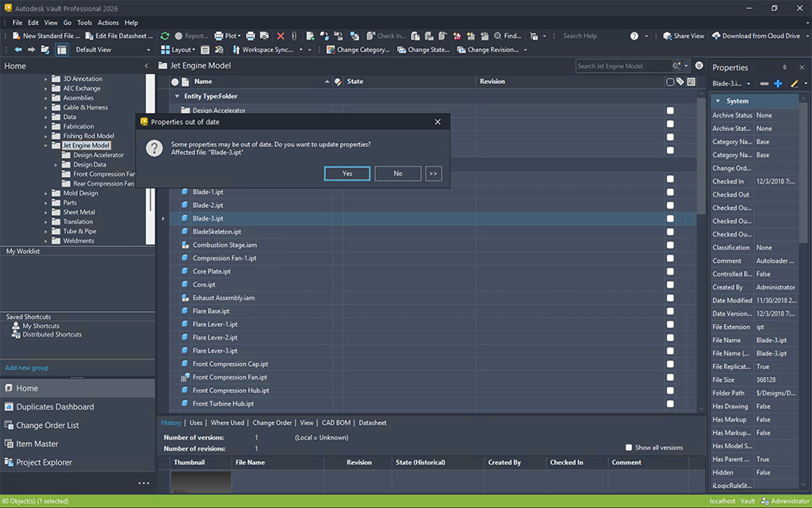Click the ellipsis at navigation pane bottom
The height and width of the screenshot is (508, 812).
pos(144,483)
